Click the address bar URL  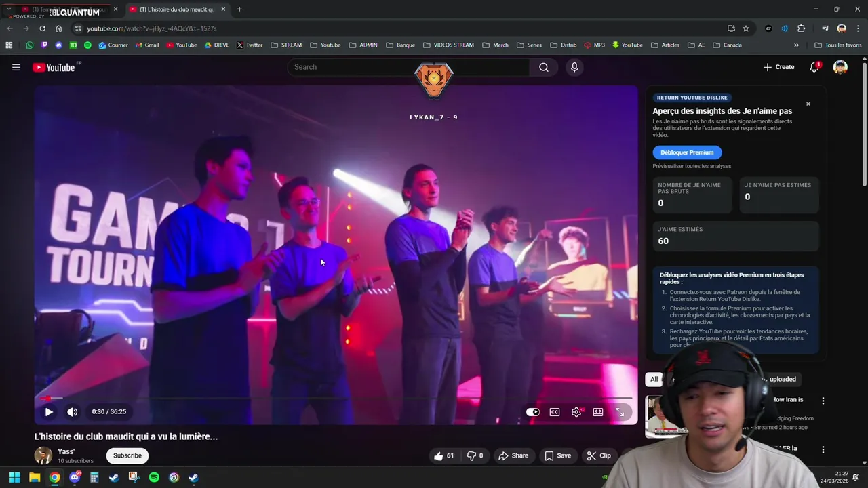151,28
